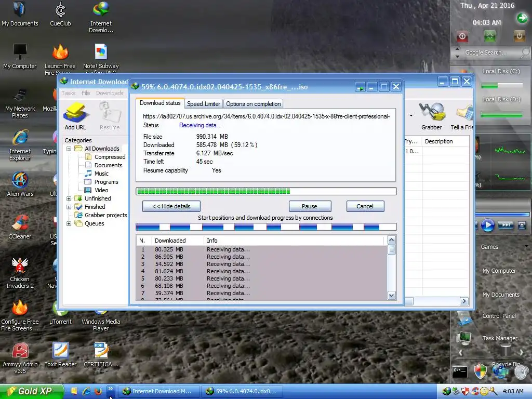Click the green download progress bar
The image size is (532, 399).
pos(266,191)
